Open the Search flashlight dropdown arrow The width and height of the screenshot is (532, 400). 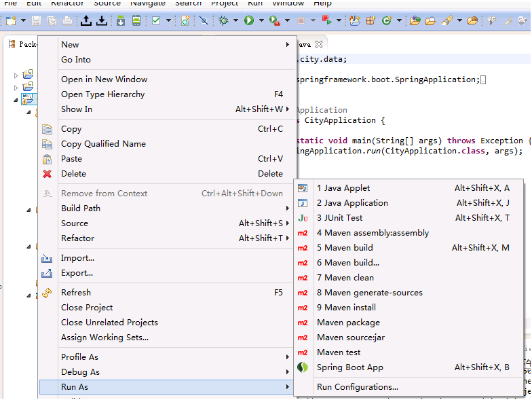tap(459, 20)
